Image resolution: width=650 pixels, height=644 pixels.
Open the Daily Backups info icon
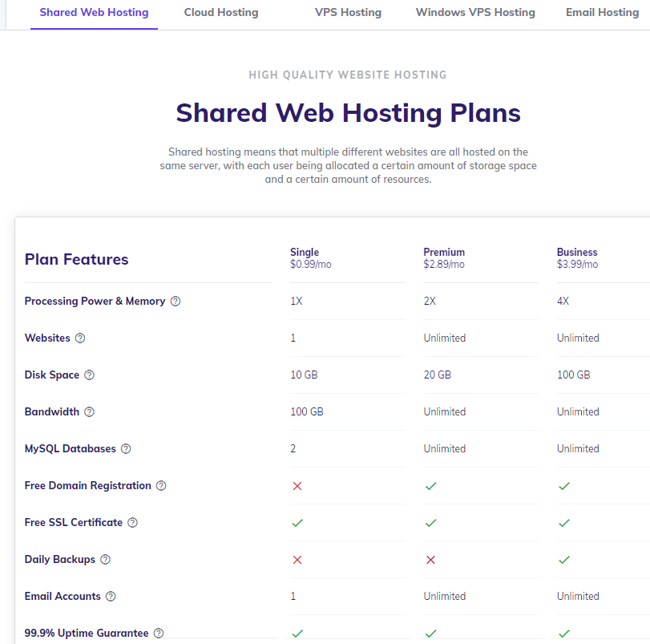tap(105, 560)
